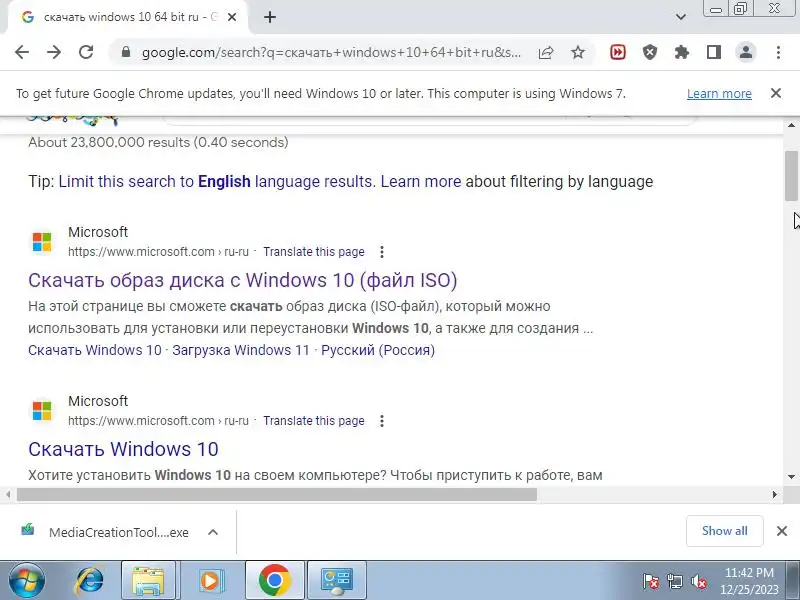Click Learn more about Chrome updates
Viewport: 800px width, 600px height.
(x=719, y=94)
